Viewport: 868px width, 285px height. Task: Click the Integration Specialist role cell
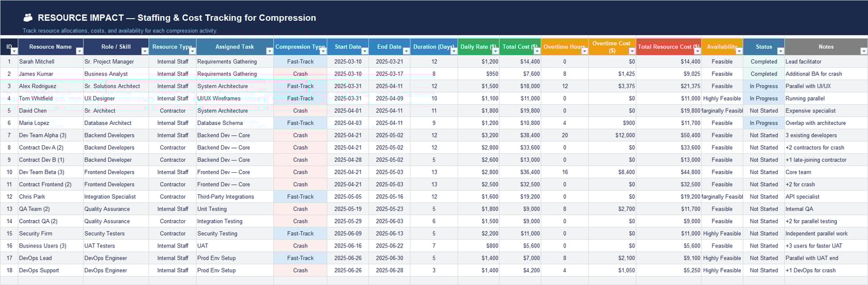pos(116,197)
